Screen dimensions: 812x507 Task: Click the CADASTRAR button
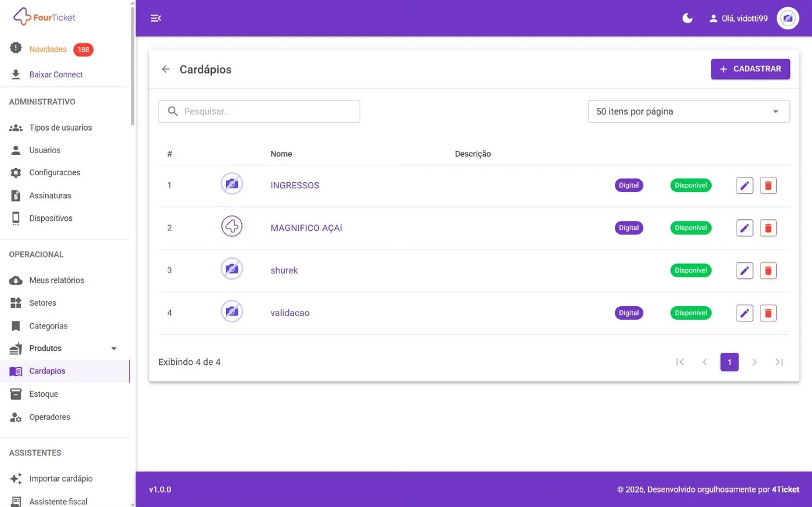(751, 69)
